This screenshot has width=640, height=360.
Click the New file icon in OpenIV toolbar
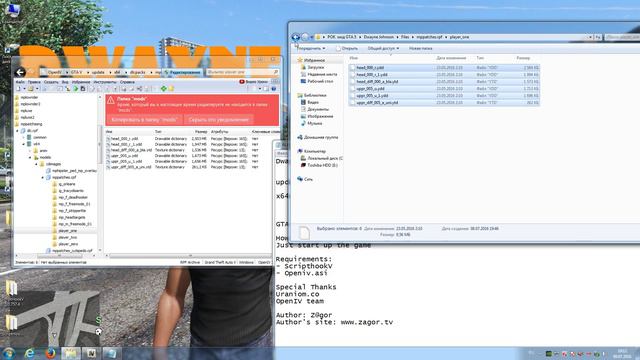18,89
